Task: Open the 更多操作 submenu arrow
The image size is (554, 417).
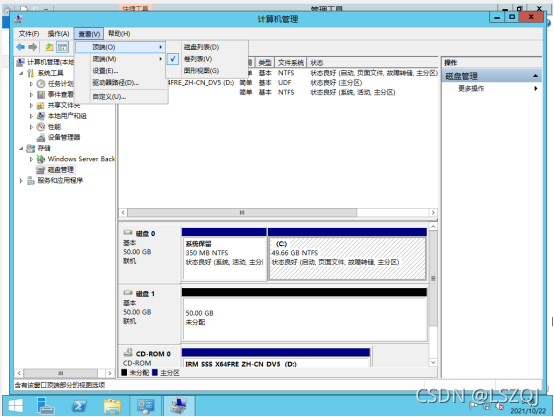Action: (536, 88)
